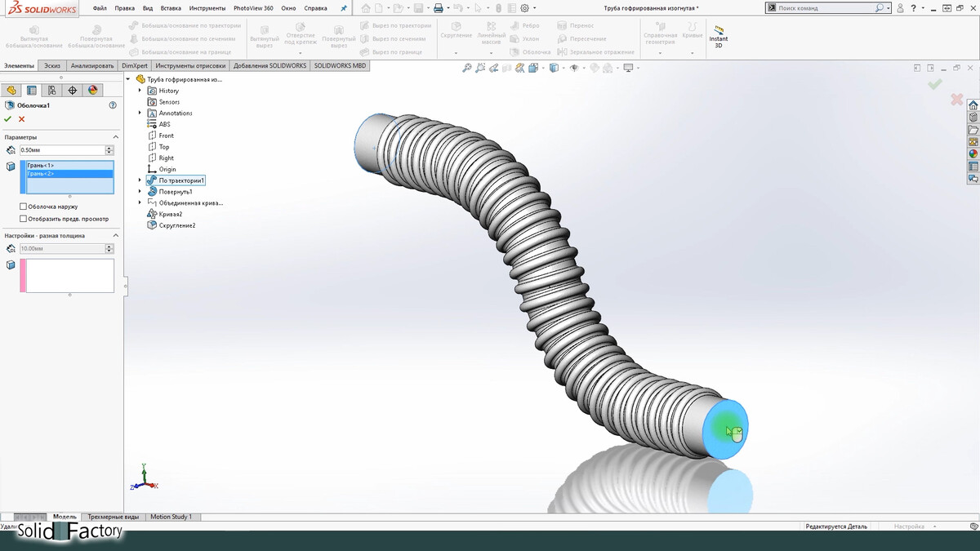Cancel the shell with the red X
Viewport: 980px width, 551px height.
[x=22, y=119]
